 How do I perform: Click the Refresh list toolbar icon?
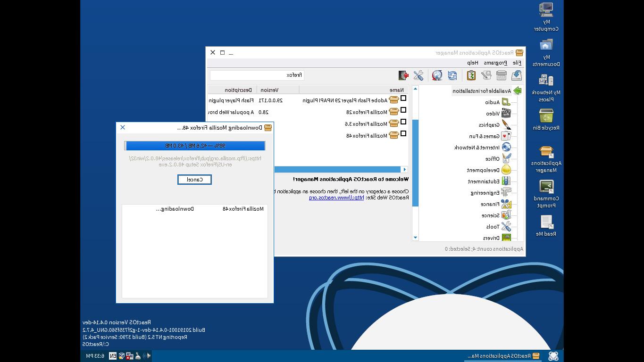point(452,75)
